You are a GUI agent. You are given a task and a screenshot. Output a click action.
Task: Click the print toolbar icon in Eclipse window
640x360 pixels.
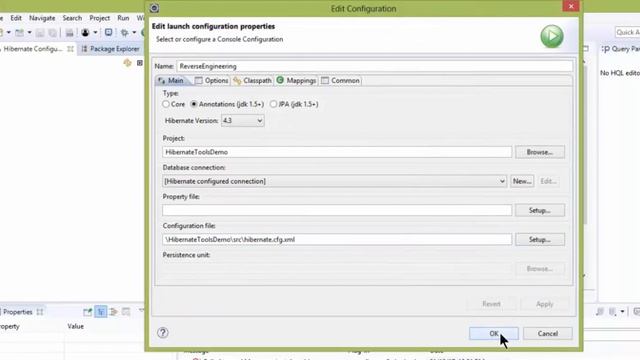click(x=69, y=33)
